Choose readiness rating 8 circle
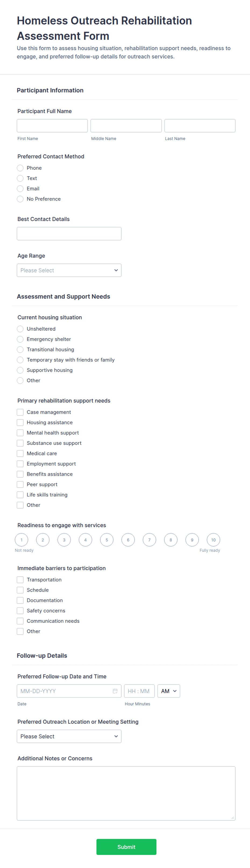 pos(171,539)
